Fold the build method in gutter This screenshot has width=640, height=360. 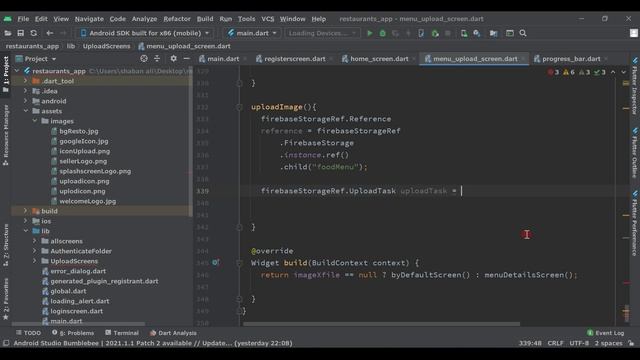[x=240, y=263]
